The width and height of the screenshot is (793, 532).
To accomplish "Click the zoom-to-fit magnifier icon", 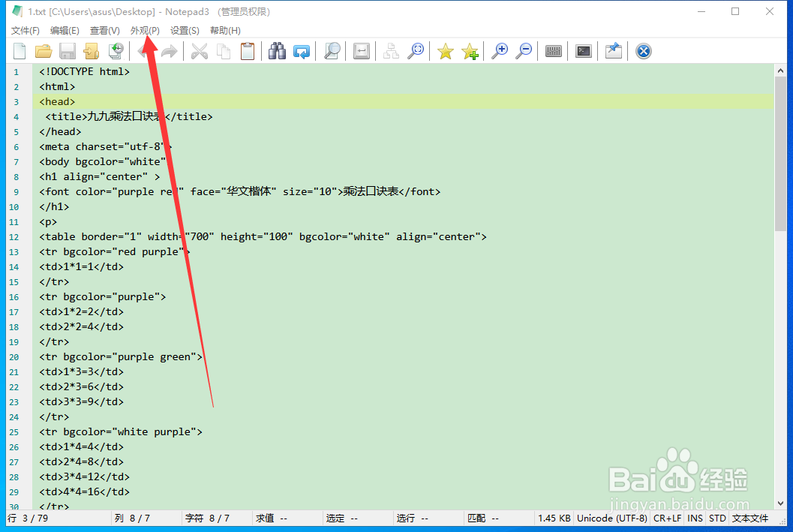I will 416,51.
